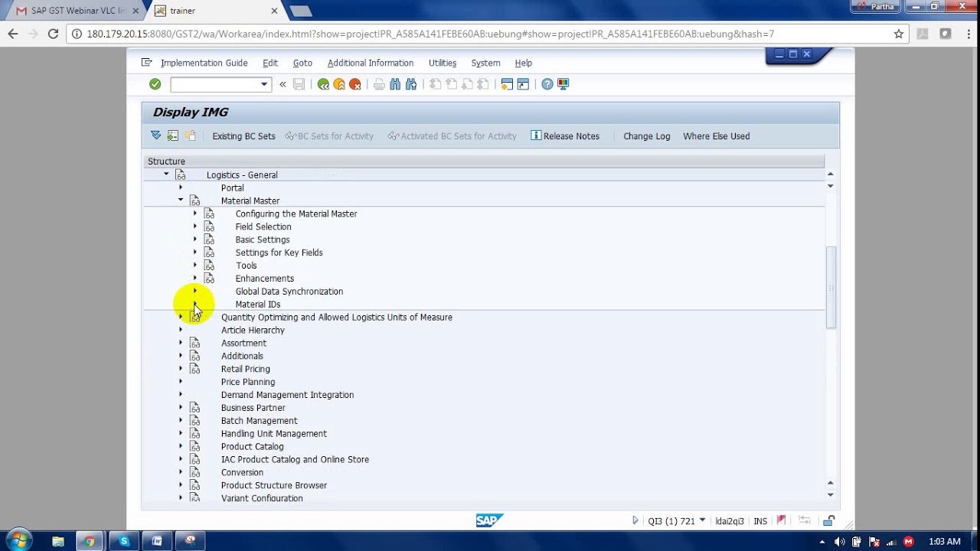Expand the Retail Pricing node
This screenshot has height=551, width=980.
pyautogui.click(x=181, y=369)
